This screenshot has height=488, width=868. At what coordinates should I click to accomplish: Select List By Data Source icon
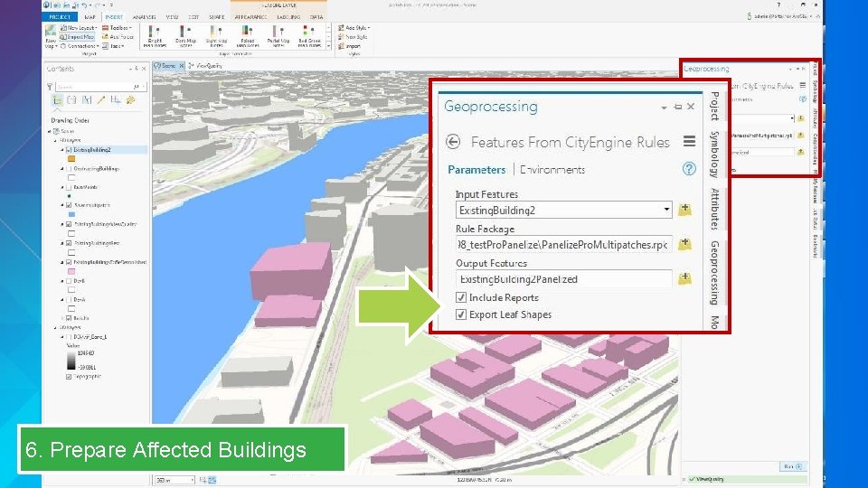[72, 100]
